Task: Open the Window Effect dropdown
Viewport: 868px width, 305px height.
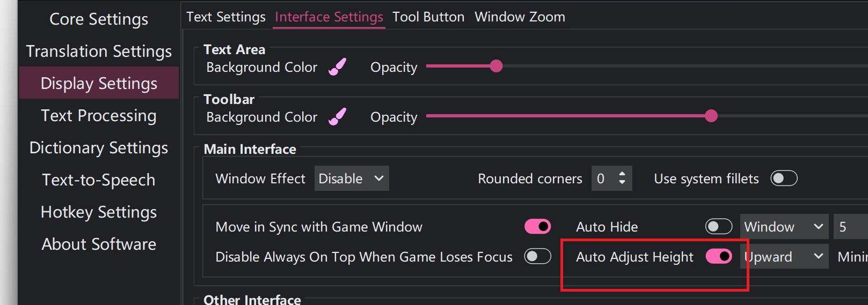Action: (351, 178)
